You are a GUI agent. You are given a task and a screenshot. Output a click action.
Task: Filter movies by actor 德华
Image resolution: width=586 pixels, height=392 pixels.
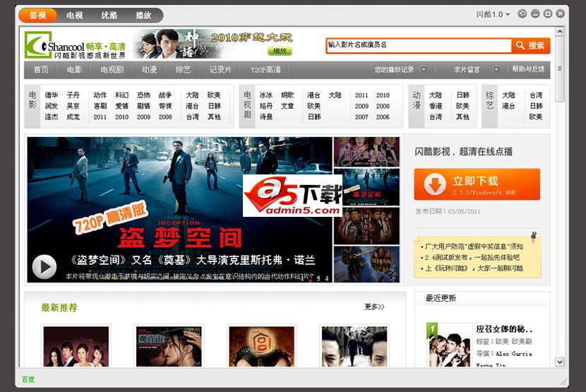pos(52,95)
